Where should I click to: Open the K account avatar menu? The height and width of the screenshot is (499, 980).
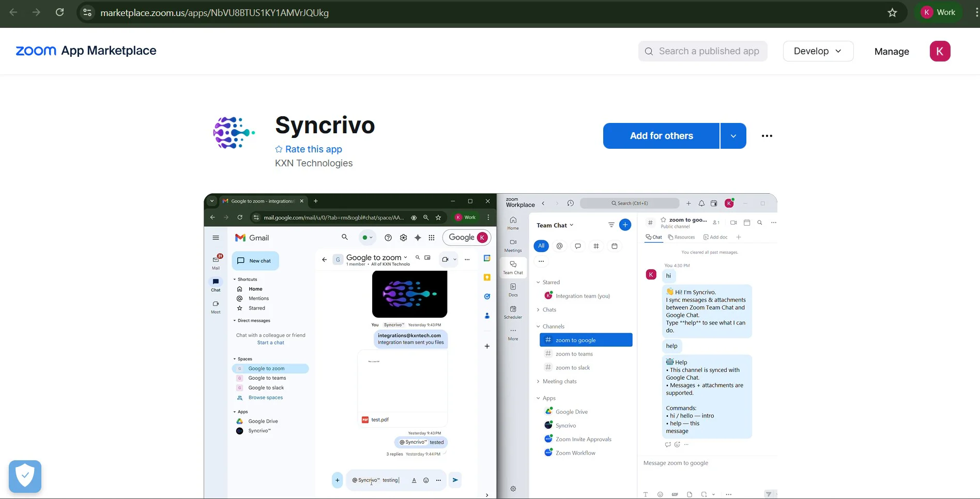click(x=940, y=51)
